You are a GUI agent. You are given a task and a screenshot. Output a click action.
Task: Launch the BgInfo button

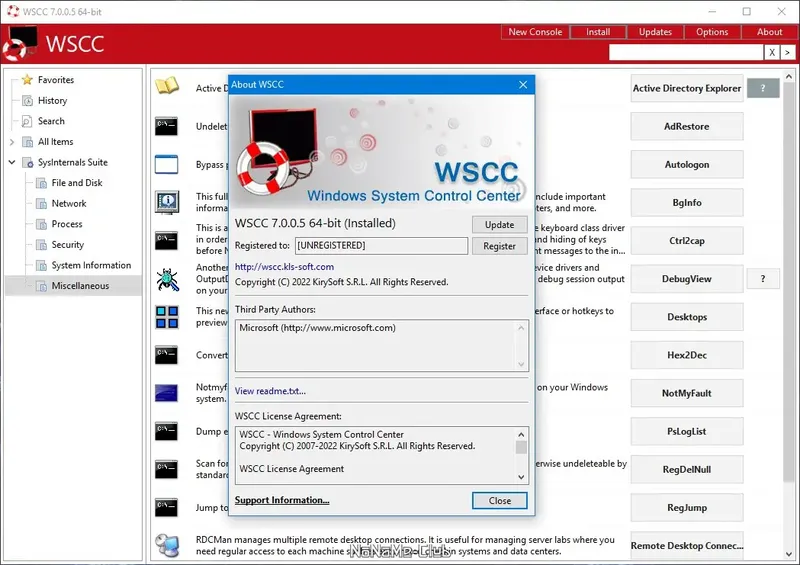point(687,203)
